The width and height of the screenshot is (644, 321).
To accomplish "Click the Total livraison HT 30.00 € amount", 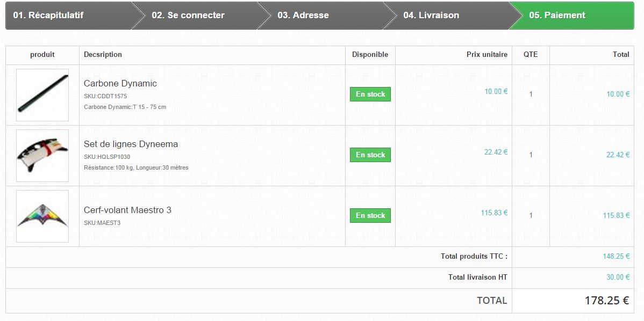I will click(618, 277).
